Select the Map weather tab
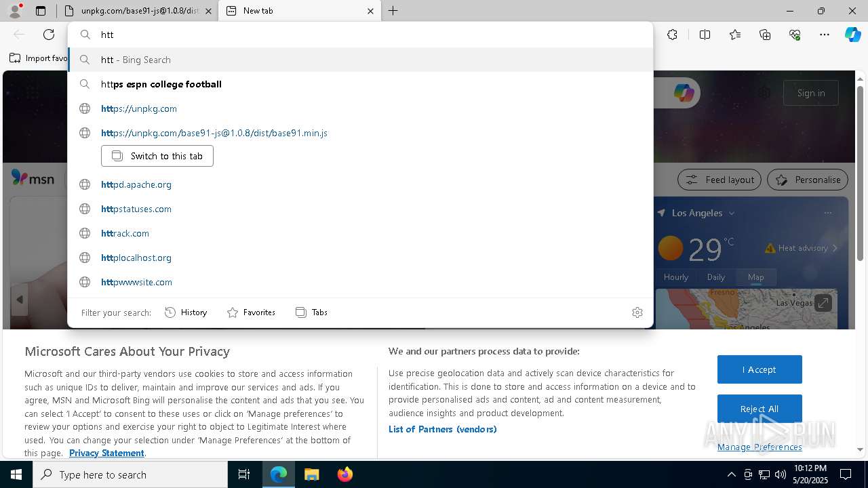 [x=755, y=277]
